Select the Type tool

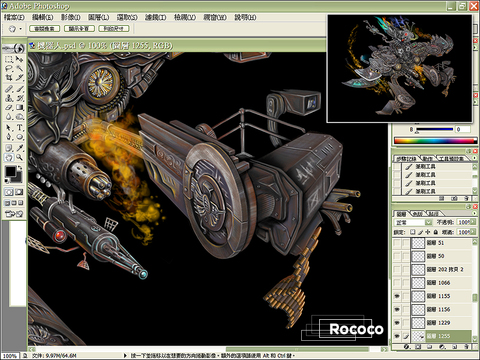pyautogui.click(x=19, y=128)
